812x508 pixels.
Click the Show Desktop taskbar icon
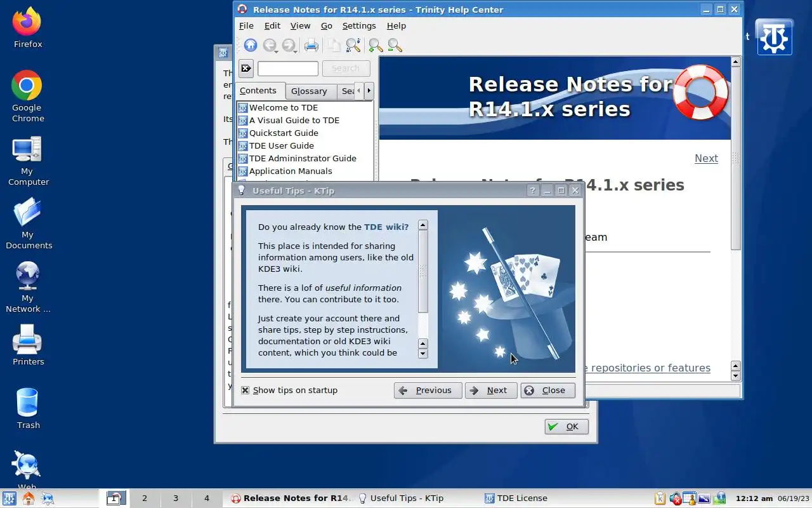47,498
